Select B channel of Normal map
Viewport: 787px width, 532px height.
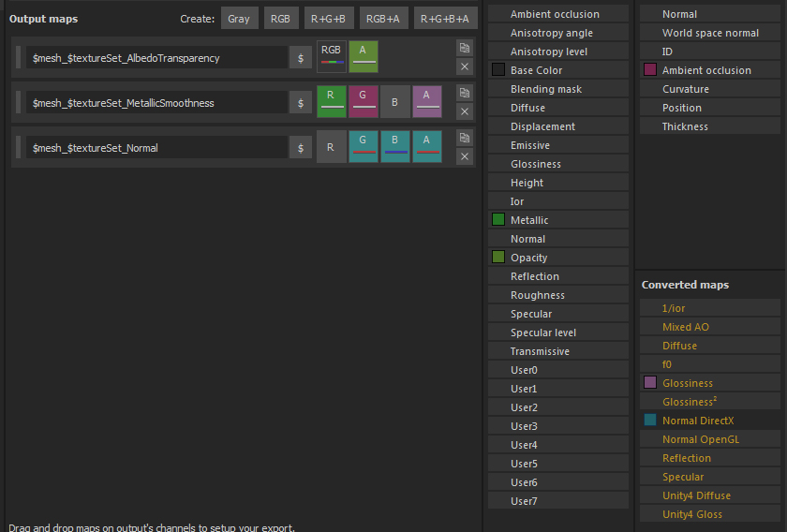[395, 146]
